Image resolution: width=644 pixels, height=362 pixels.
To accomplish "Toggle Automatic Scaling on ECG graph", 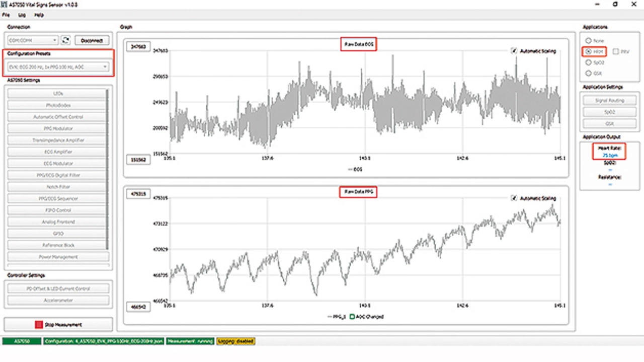I will coord(514,51).
